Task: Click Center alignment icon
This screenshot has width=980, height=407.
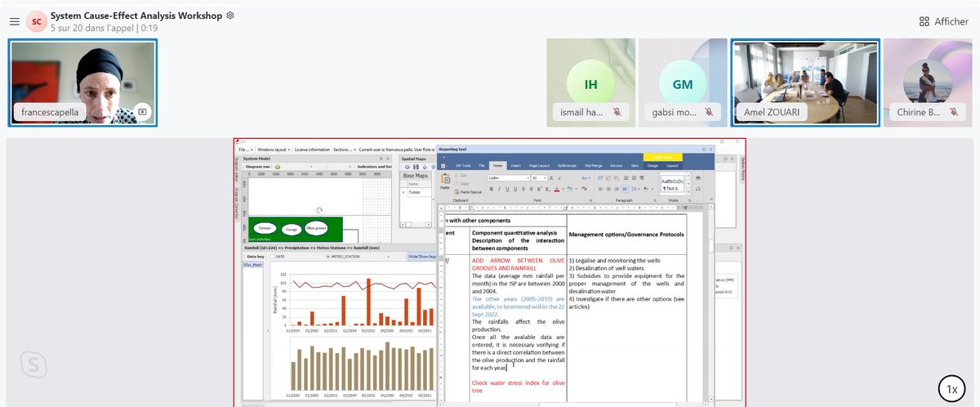Action: click(x=608, y=189)
